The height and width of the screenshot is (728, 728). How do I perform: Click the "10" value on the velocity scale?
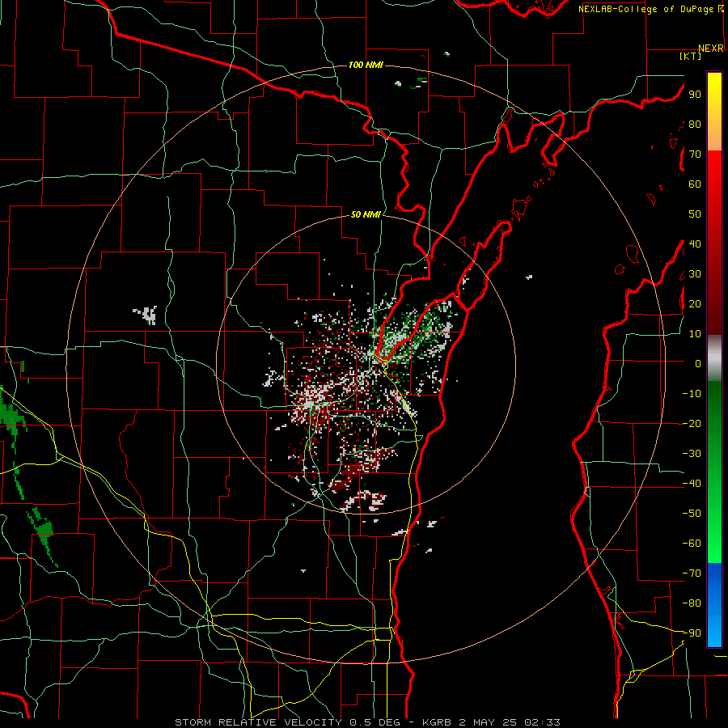pyautogui.click(x=695, y=334)
